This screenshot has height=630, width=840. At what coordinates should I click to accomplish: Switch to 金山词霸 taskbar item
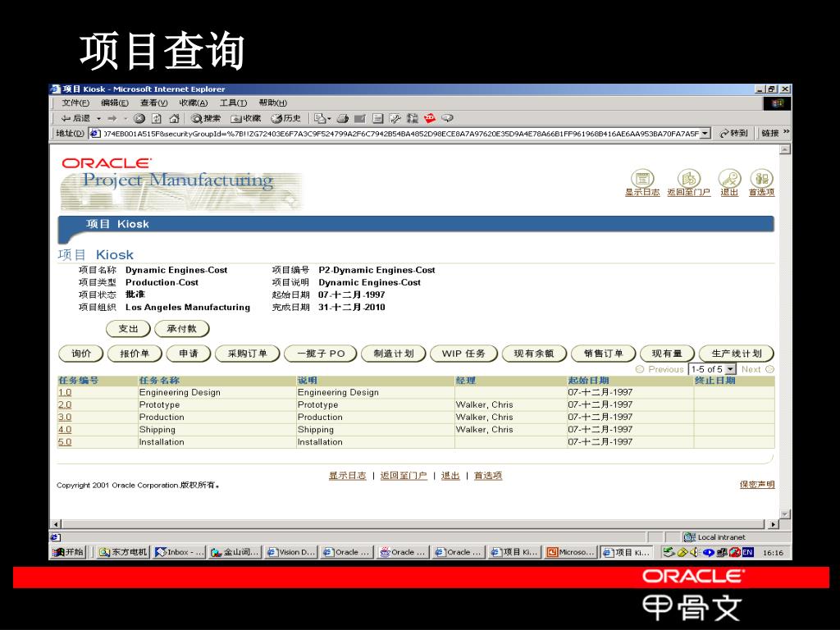click(235, 552)
